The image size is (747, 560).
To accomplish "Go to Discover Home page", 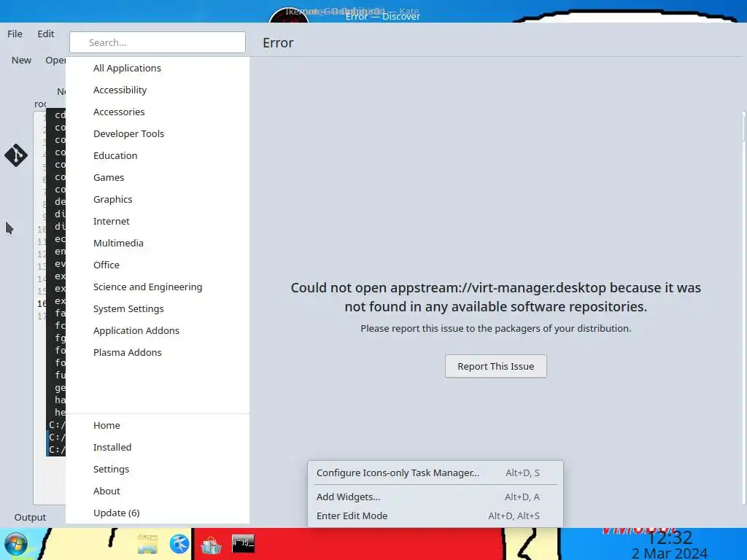I will (x=158, y=426).
